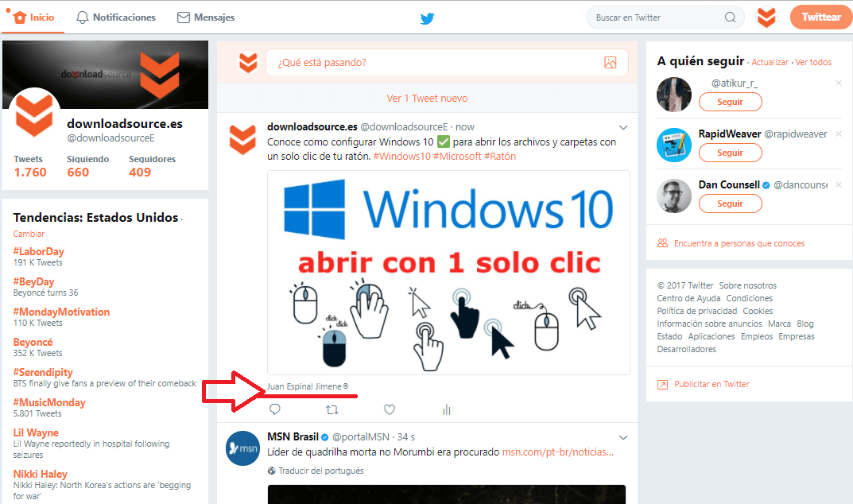
Task: Open downloadsource.es tweet options chevron
Action: [623, 127]
